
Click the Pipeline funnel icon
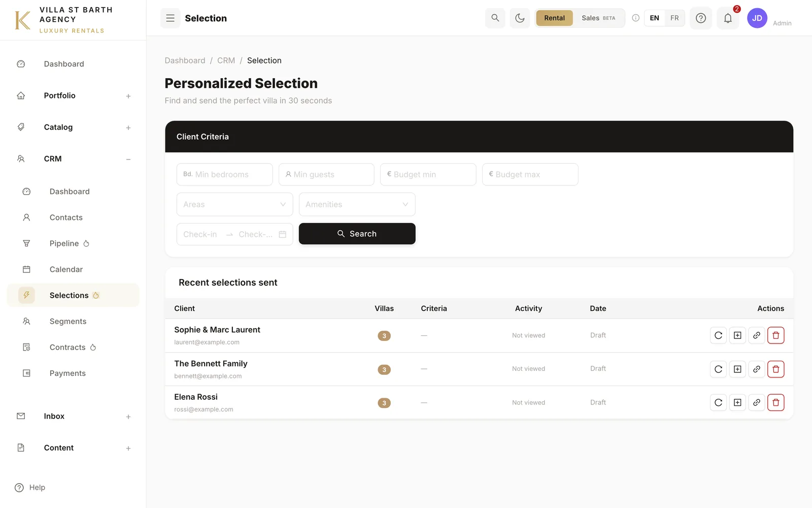(x=26, y=243)
